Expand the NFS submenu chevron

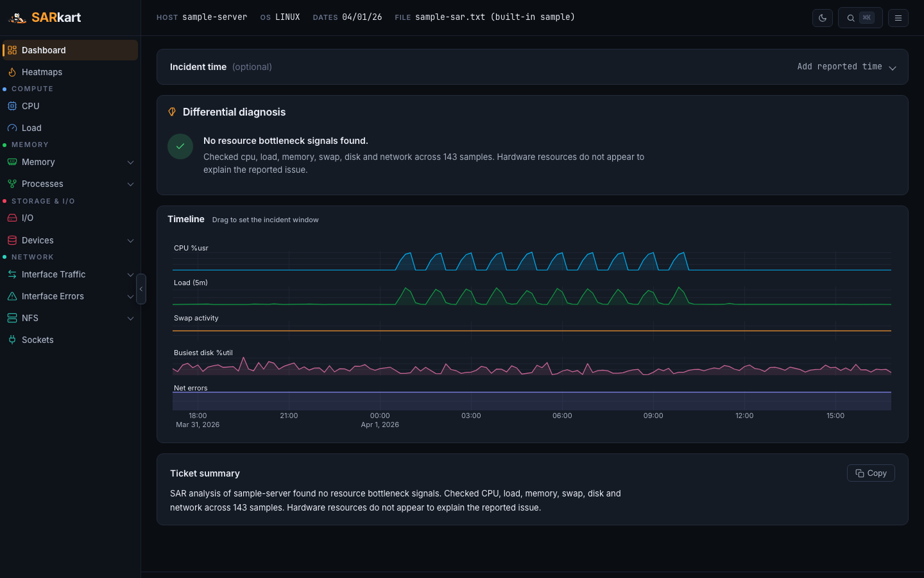130,319
